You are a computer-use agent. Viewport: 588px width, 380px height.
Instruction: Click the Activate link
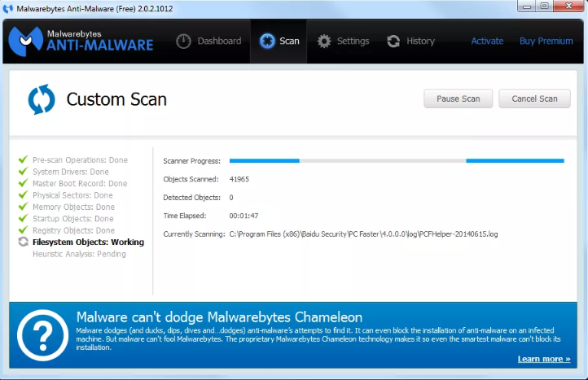487,41
